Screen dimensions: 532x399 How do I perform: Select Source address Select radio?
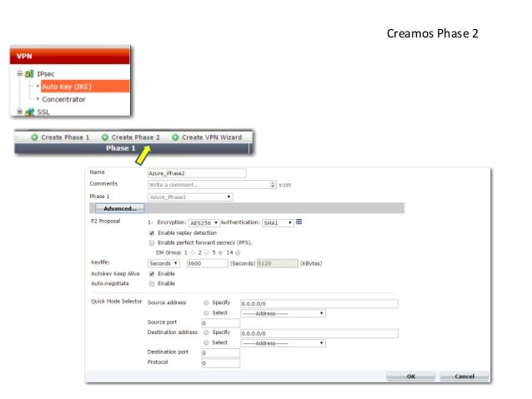point(206,313)
